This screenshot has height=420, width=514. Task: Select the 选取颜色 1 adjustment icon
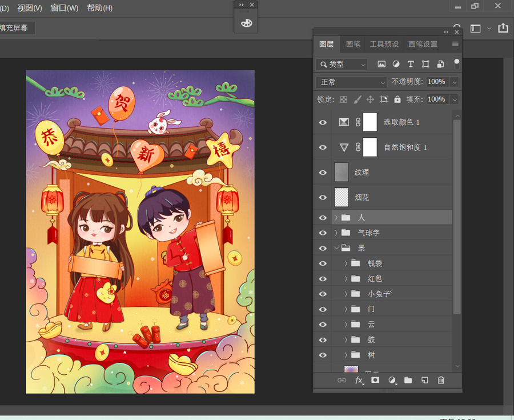pos(344,122)
